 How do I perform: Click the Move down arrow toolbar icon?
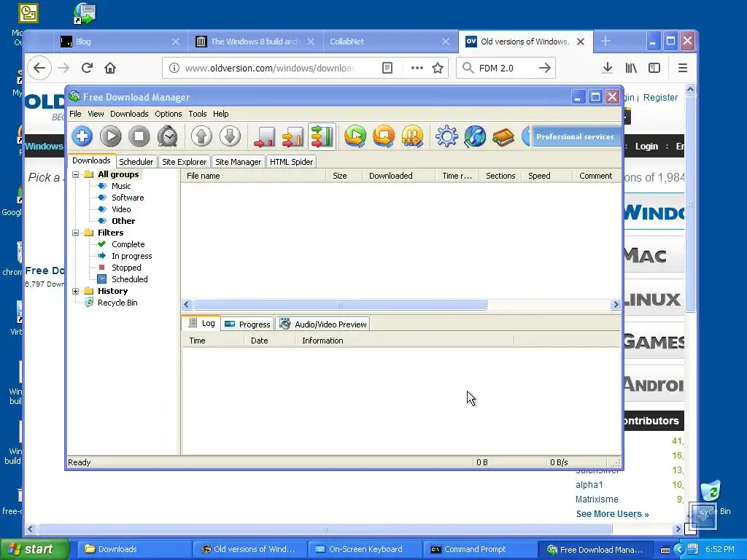tap(230, 136)
